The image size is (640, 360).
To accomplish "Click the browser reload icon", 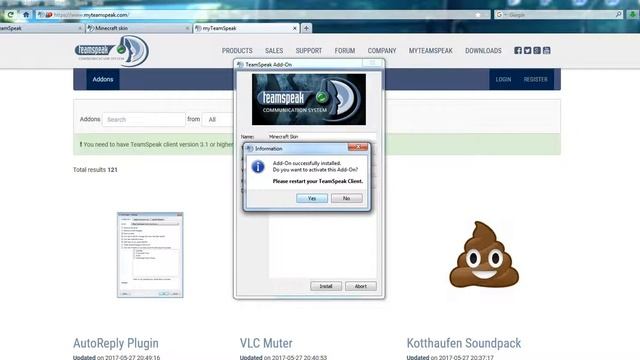I will (11, 15).
